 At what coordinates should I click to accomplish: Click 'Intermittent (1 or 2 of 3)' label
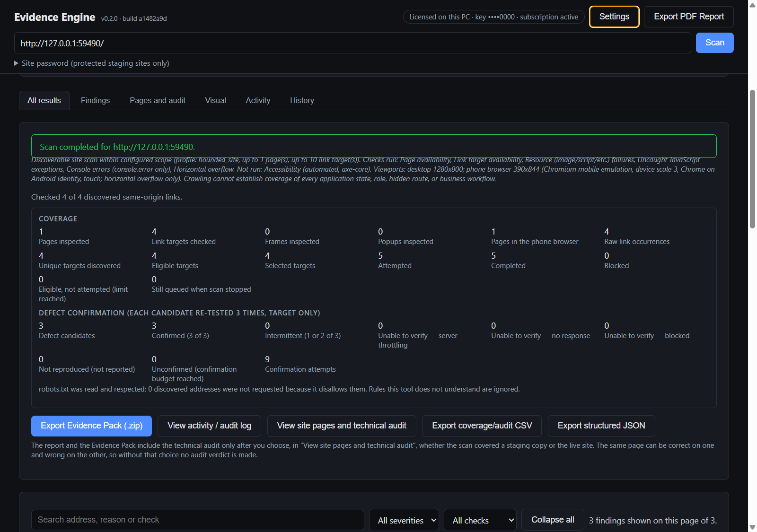(303, 336)
